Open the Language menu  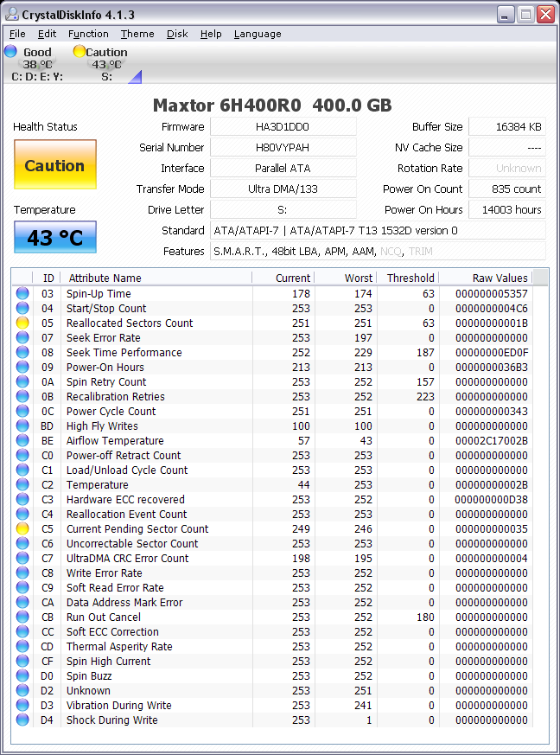click(x=258, y=34)
